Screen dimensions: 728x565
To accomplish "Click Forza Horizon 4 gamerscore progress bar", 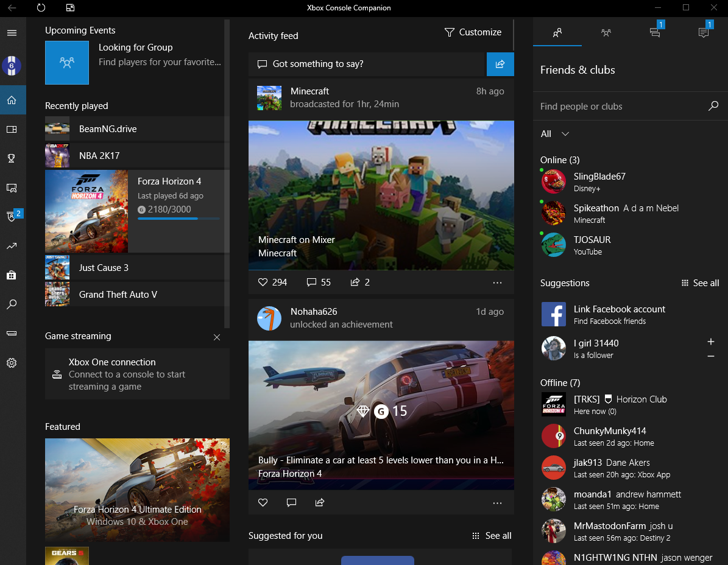I will pyautogui.click(x=178, y=219).
